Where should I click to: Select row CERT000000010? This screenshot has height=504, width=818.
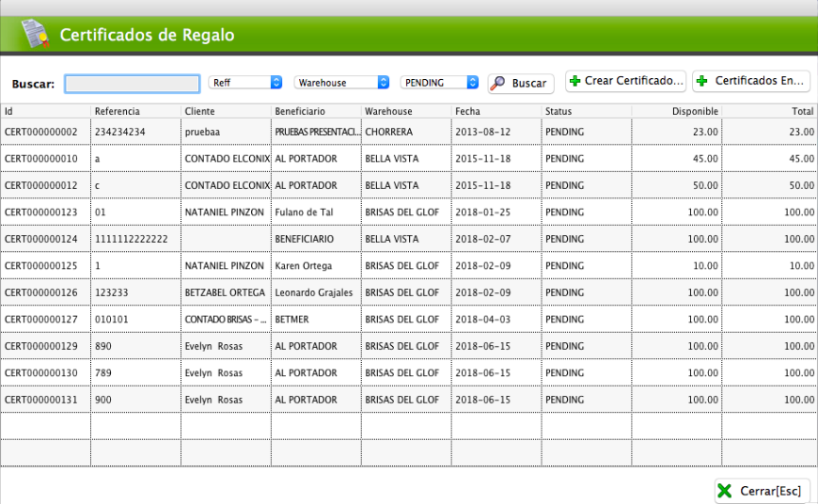(x=409, y=159)
